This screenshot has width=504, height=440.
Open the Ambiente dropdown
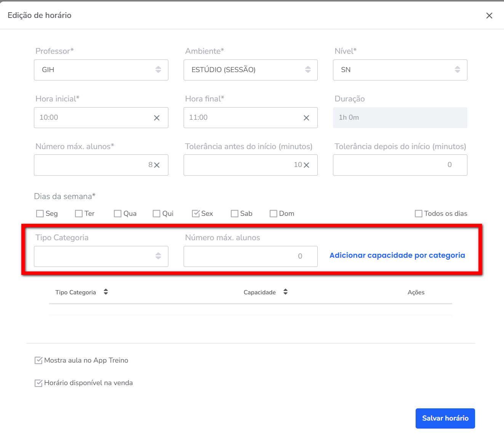(250, 70)
